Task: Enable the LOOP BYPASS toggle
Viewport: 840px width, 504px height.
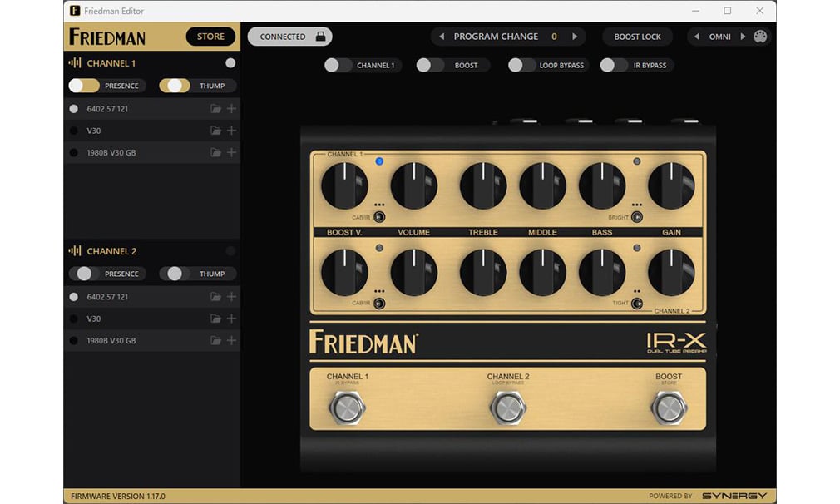Action: tap(522, 65)
